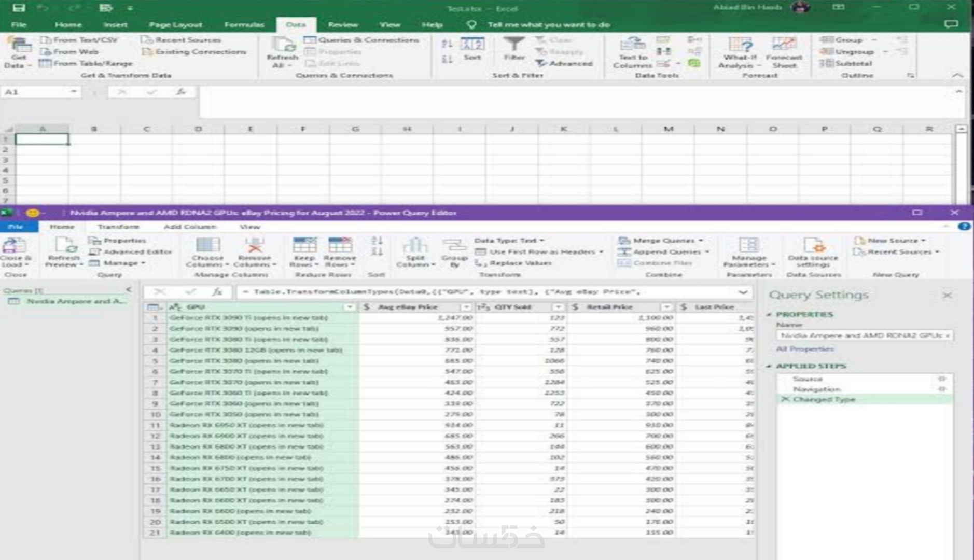
Task: Expand Use First Row as Headers dropdown
Action: [x=601, y=251]
